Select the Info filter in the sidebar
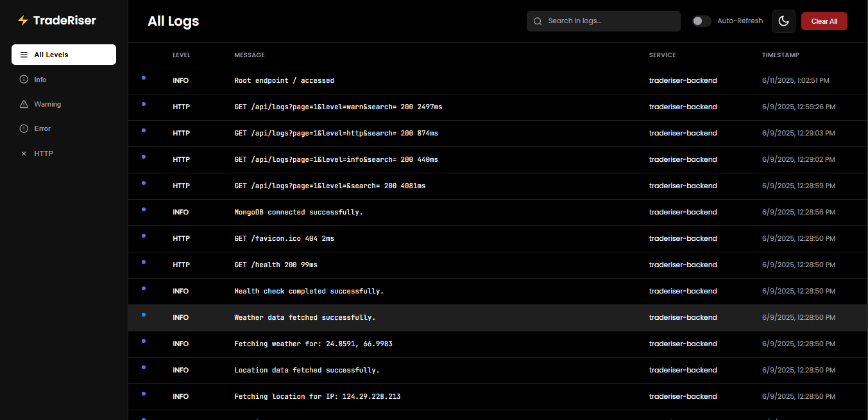 [40, 79]
